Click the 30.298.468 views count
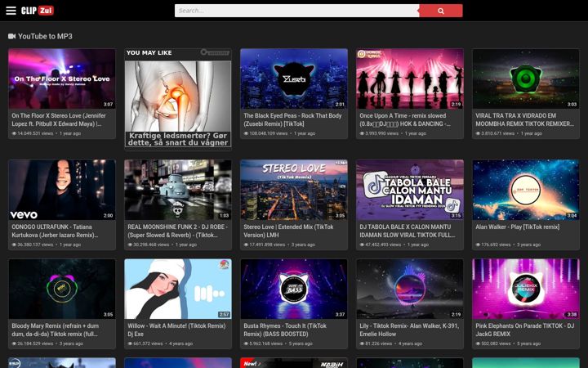This screenshot has width=588, height=368. tap(151, 245)
